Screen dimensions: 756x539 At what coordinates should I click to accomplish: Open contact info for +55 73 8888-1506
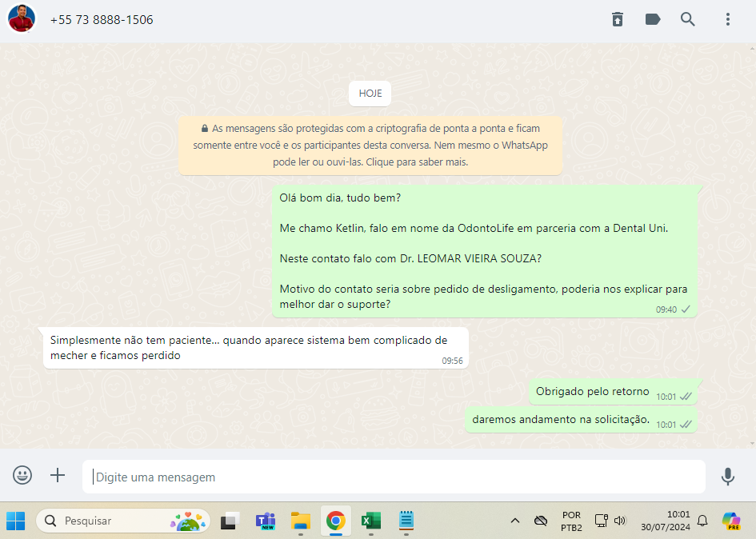pyautogui.click(x=102, y=19)
